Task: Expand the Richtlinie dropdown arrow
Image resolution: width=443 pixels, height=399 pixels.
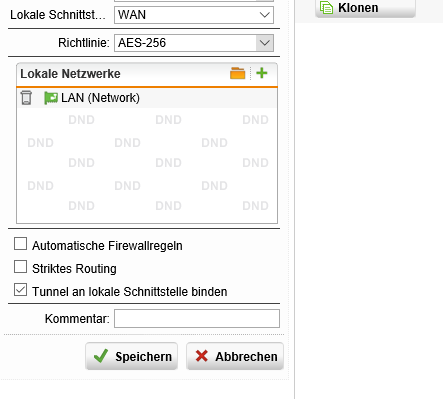Action: click(x=265, y=43)
